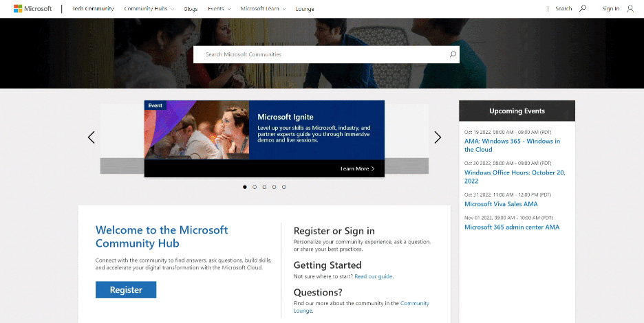
Task: Click the header search magnifier icon
Action: 583,9
